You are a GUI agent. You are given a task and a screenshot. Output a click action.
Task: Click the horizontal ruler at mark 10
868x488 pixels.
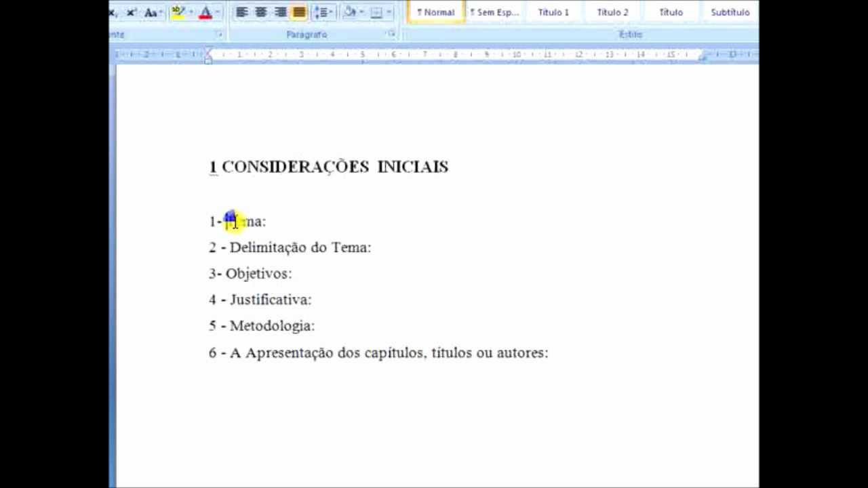[517, 54]
